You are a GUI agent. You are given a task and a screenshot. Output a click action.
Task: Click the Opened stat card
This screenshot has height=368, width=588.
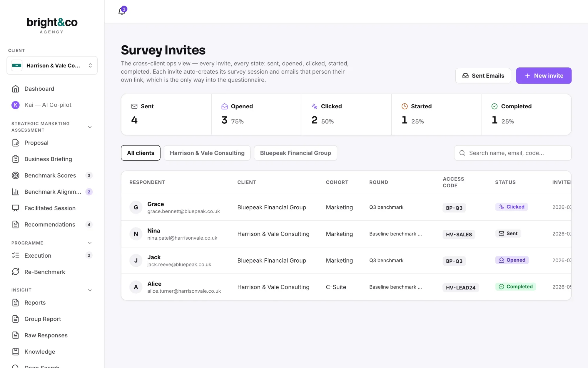[x=256, y=115]
